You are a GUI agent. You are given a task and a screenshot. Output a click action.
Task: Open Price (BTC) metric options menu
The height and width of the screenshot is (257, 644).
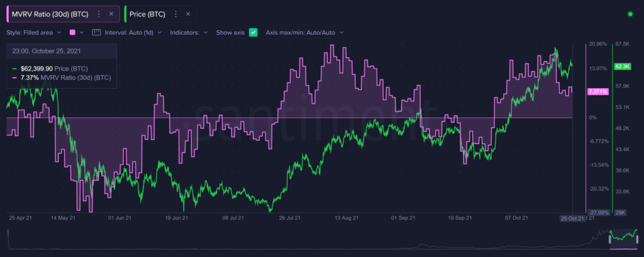176,14
